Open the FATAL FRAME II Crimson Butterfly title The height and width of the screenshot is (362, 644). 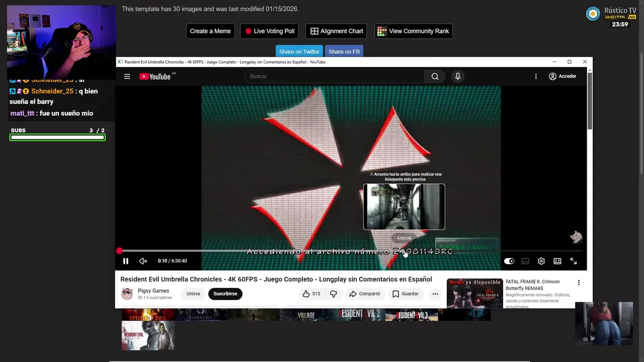(532, 285)
